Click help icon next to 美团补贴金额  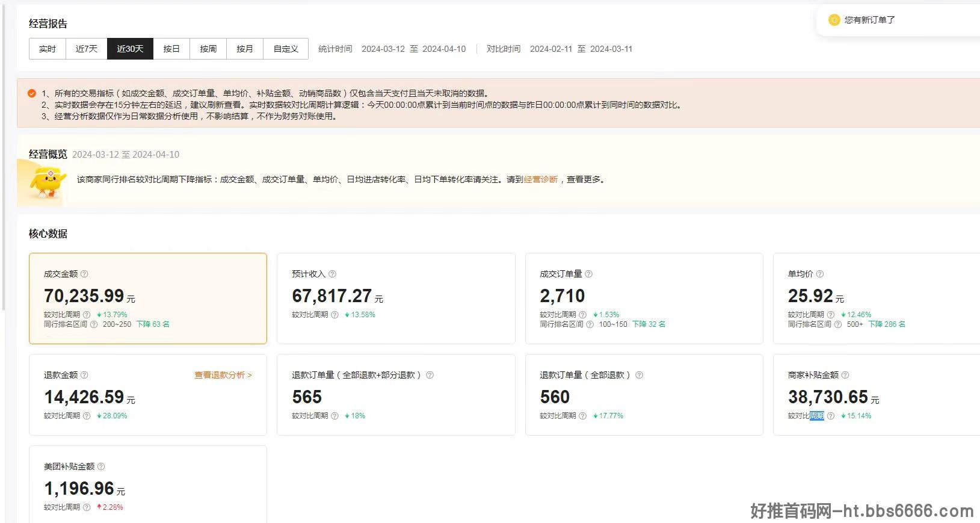101,466
